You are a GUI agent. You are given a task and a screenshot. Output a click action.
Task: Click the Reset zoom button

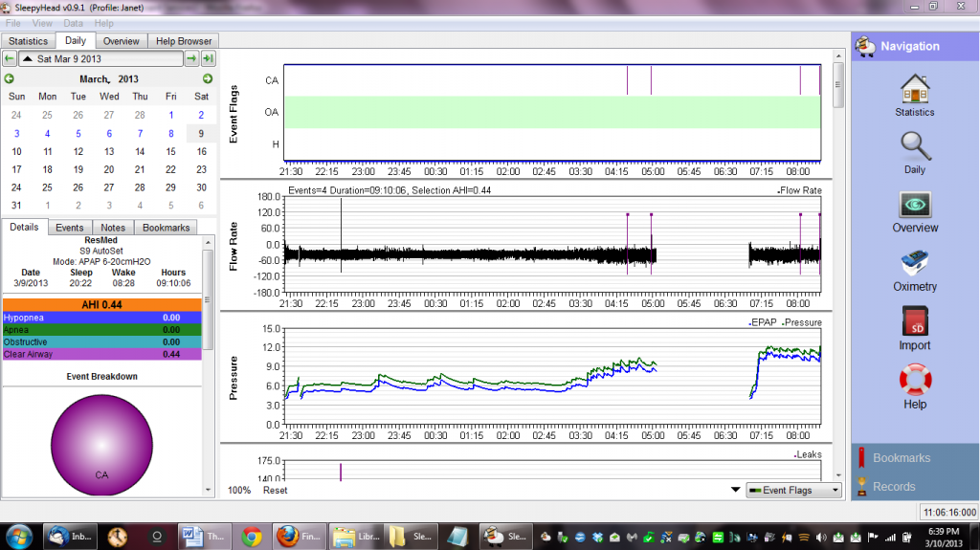[x=276, y=490]
